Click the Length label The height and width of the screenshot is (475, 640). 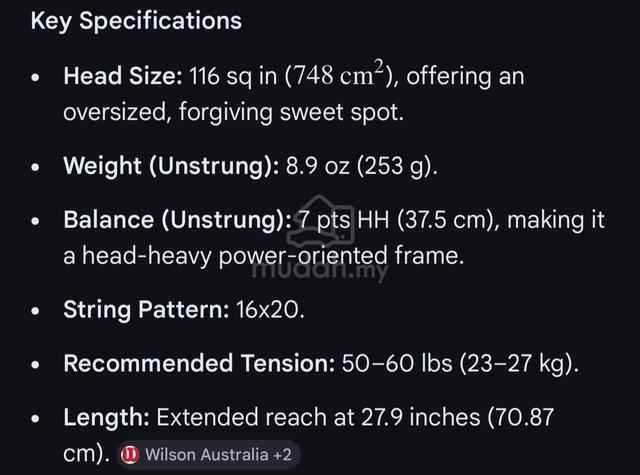point(106,417)
